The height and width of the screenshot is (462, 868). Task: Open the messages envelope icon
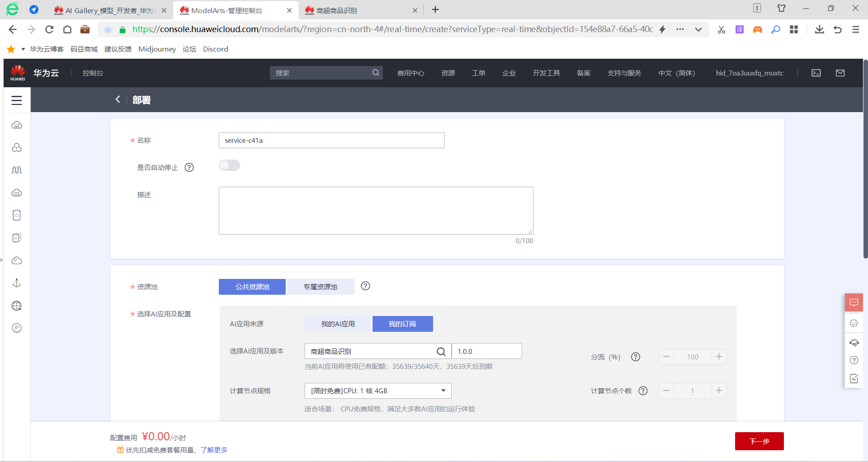[x=840, y=73]
